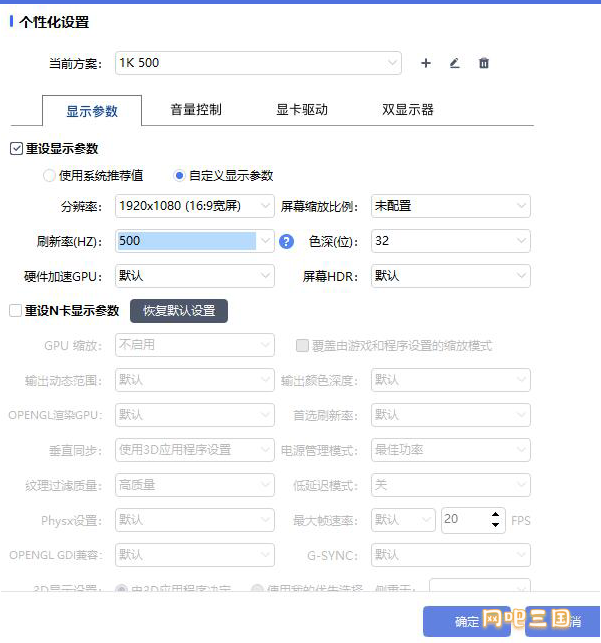Open the 垂直同步 dropdown
601x643 pixels.
(x=195, y=450)
